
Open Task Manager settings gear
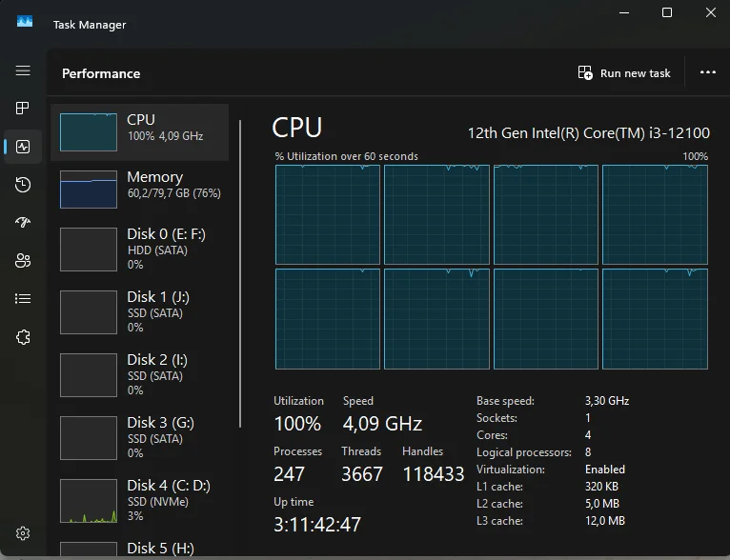pyautogui.click(x=23, y=533)
